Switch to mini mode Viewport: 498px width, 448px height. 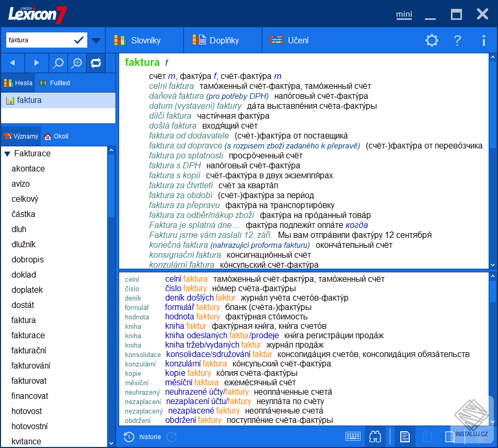[x=404, y=14]
